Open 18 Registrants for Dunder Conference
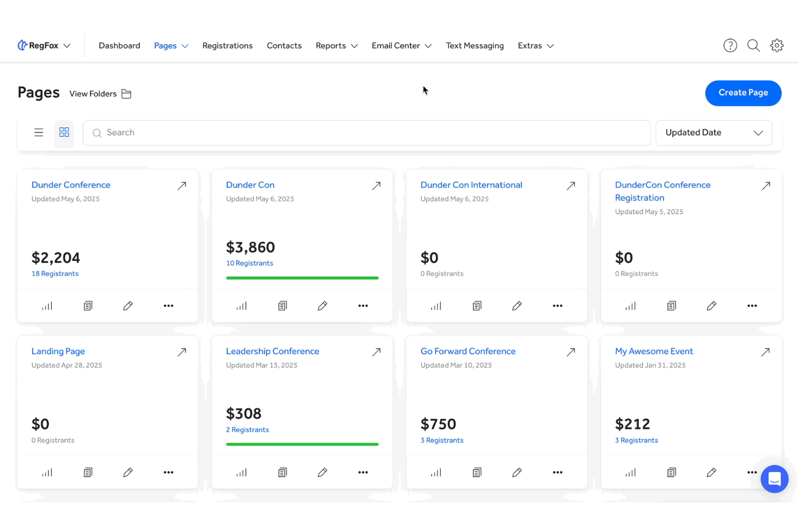 55,273
